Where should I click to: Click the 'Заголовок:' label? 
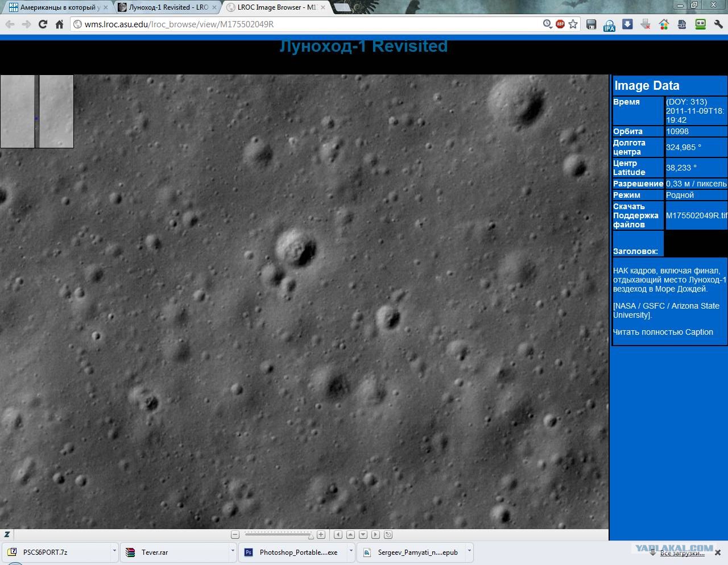point(635,251)
